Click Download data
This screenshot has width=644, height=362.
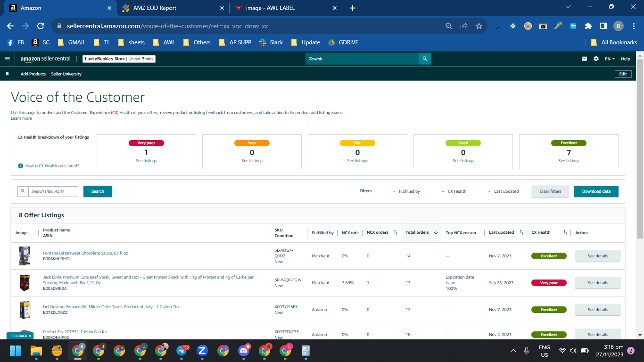(x=596, y=191)
